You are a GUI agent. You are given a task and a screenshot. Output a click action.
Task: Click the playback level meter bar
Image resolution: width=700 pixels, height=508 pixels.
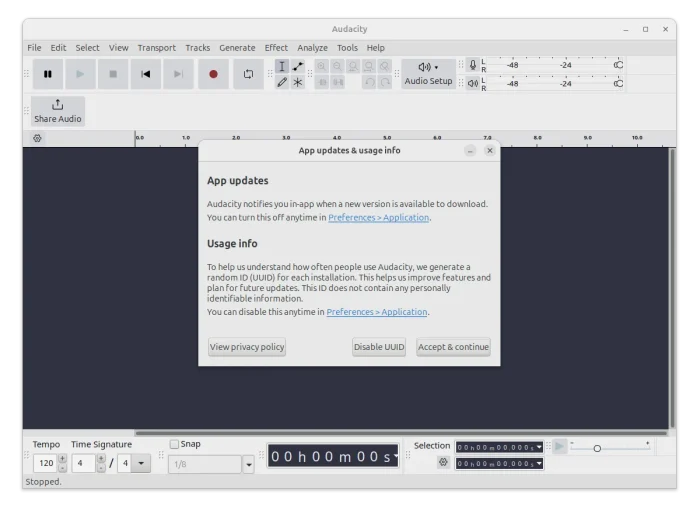coord(554,83)
